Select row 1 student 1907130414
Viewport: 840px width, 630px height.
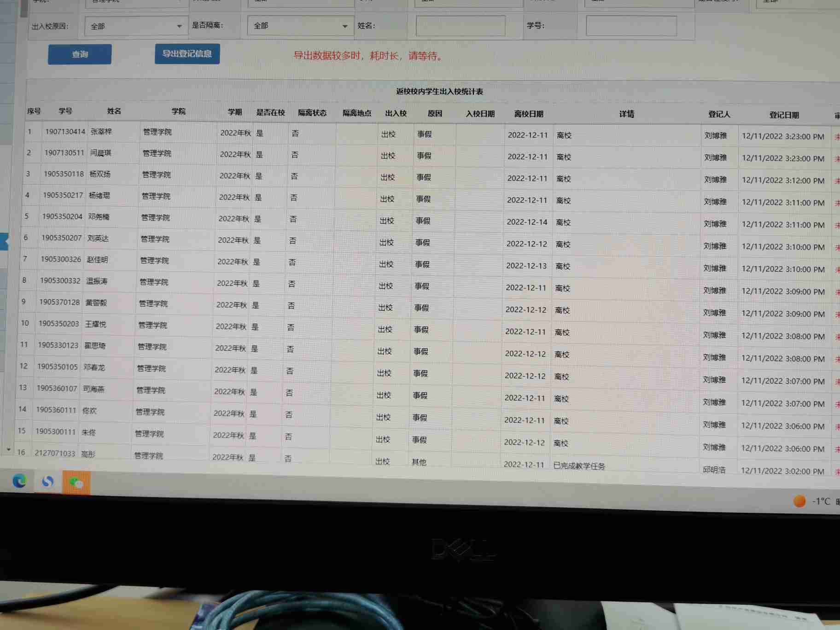[x=65, y=132]
